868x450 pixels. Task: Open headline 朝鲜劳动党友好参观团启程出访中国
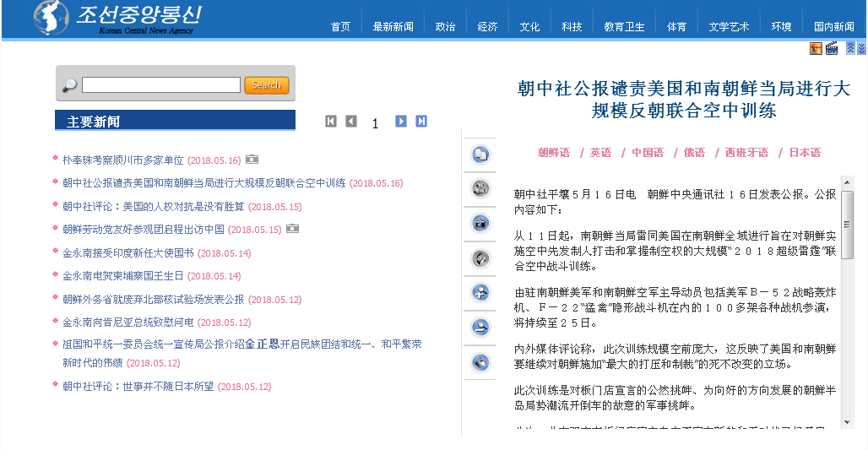click(144, 229)
